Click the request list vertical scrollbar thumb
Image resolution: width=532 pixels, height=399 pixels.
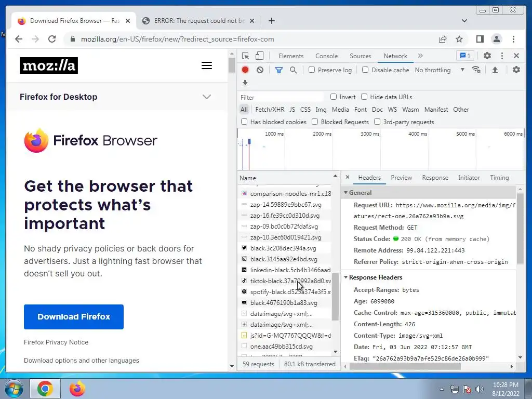click(335, 297)
